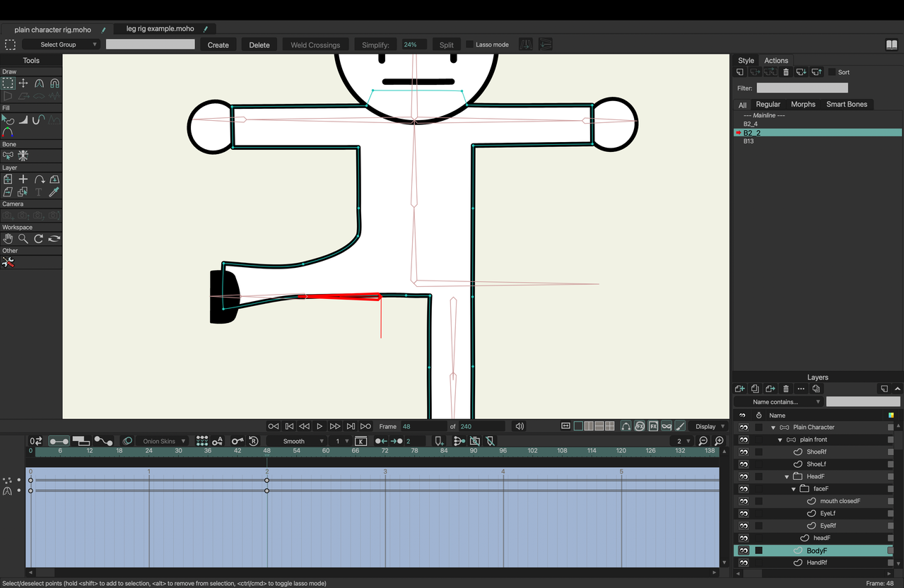Hide the ShoeRf layer

click(x=743, y=452)
